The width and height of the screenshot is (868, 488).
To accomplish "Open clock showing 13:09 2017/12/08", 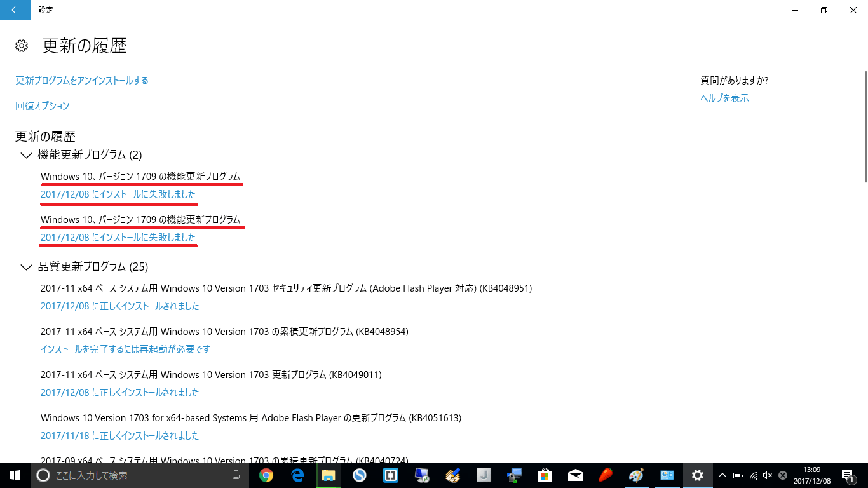I will [x=812, y=475].
